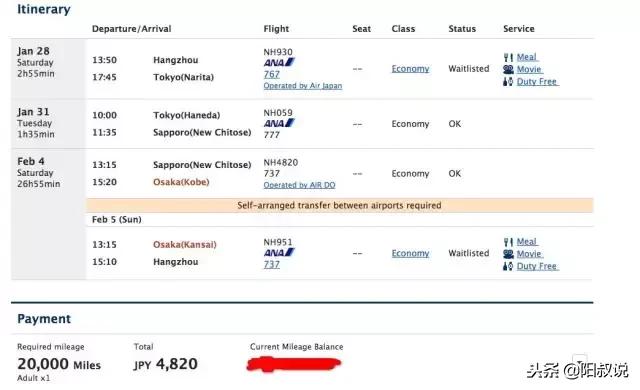
Task: Click the ANA logo under NH951
Action: click(279, 253)
